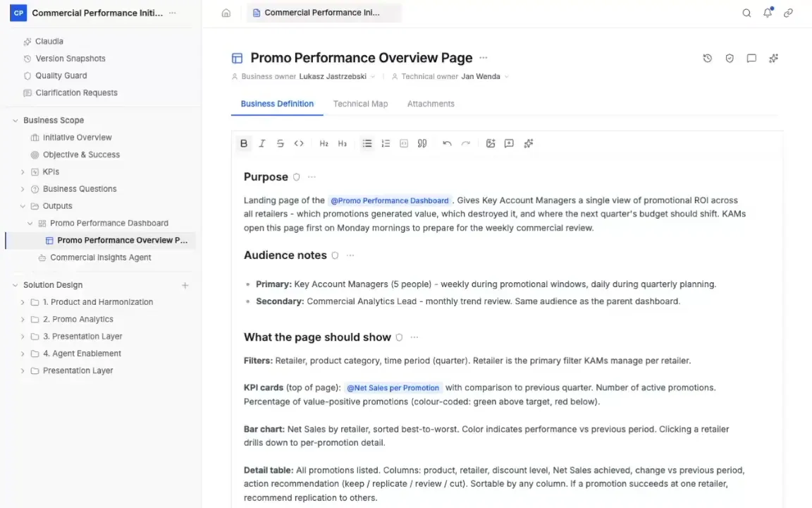Open Quality Guard in sidebar
The width and height of the screenshot is (812, 508).
[61, 75]
